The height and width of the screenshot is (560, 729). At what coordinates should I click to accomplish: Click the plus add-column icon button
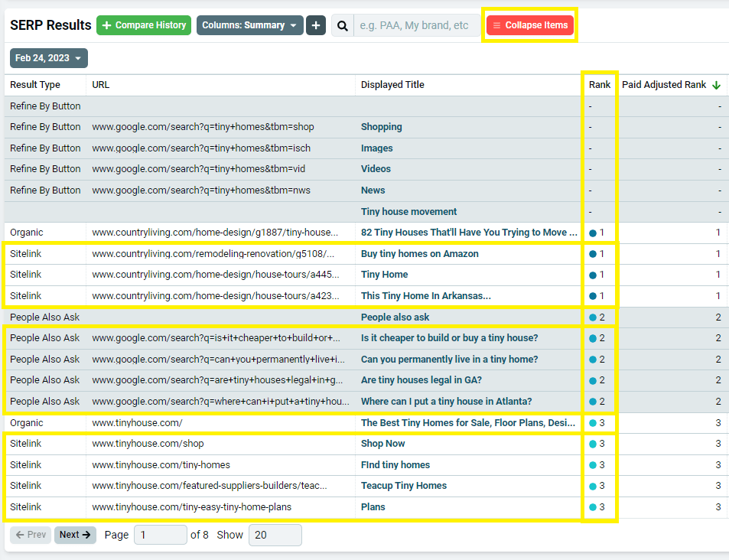(x=316, y=25)
